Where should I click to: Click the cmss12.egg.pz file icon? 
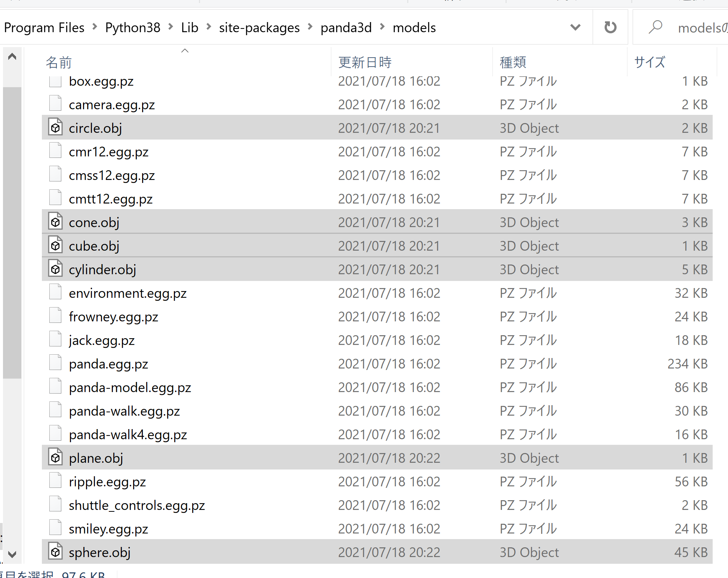click(x=55, y=174)
